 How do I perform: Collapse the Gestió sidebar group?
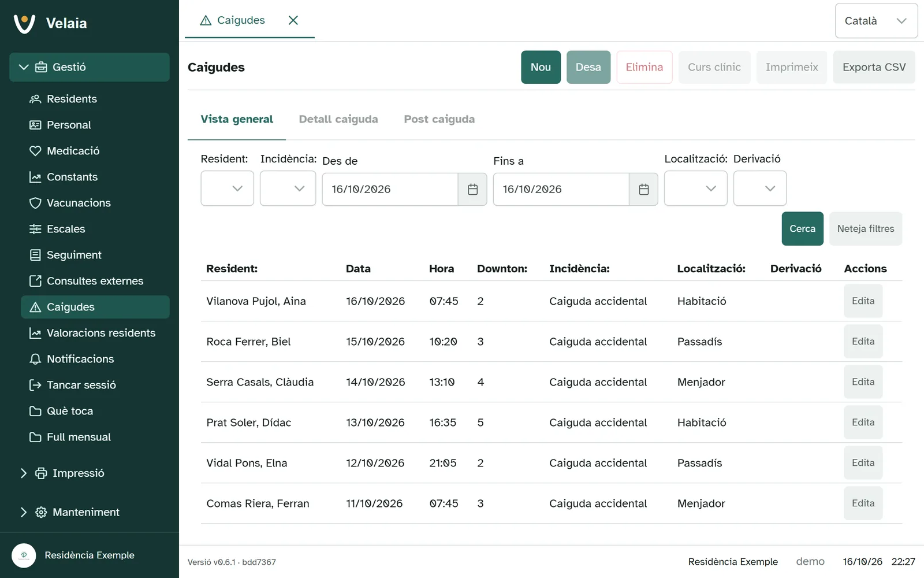(90, 67)
